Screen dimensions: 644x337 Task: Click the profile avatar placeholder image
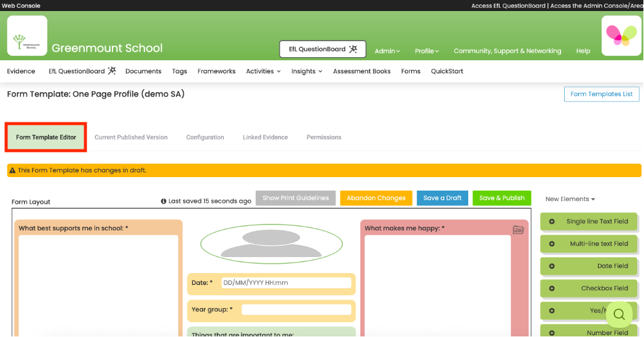pyautogui.click(x=271, y=244)
